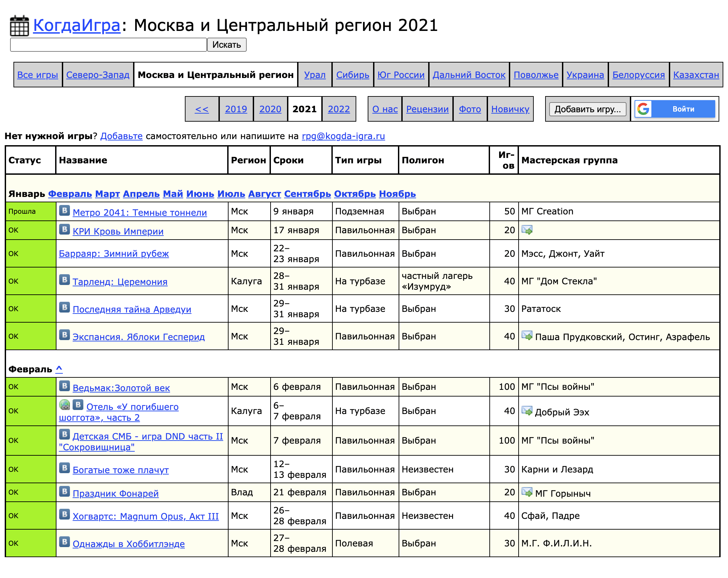Select year 2020

pos(271,109)
